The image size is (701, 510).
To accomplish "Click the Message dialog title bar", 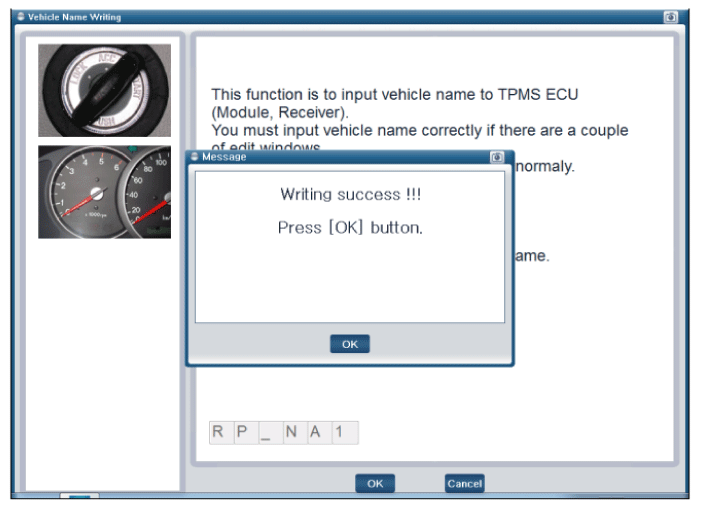I will coord(340,157).
